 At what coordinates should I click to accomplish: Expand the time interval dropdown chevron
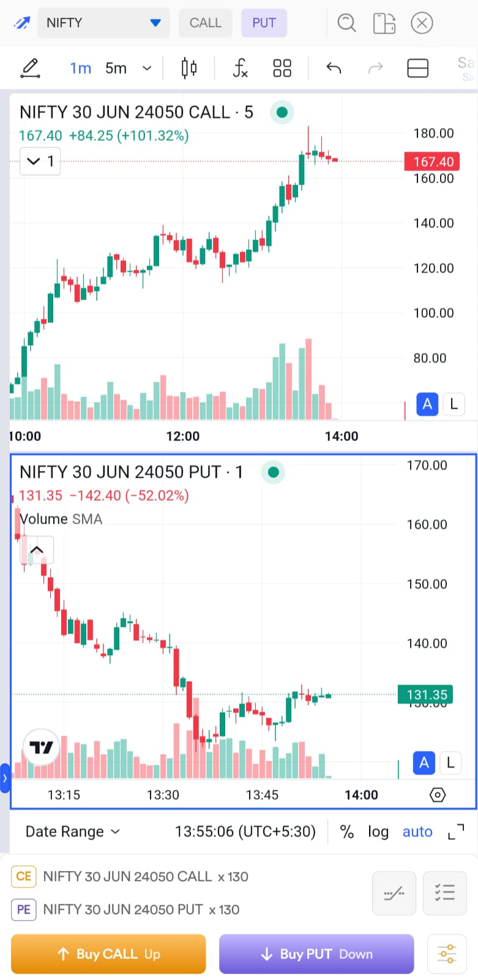[x=147, y=68]
